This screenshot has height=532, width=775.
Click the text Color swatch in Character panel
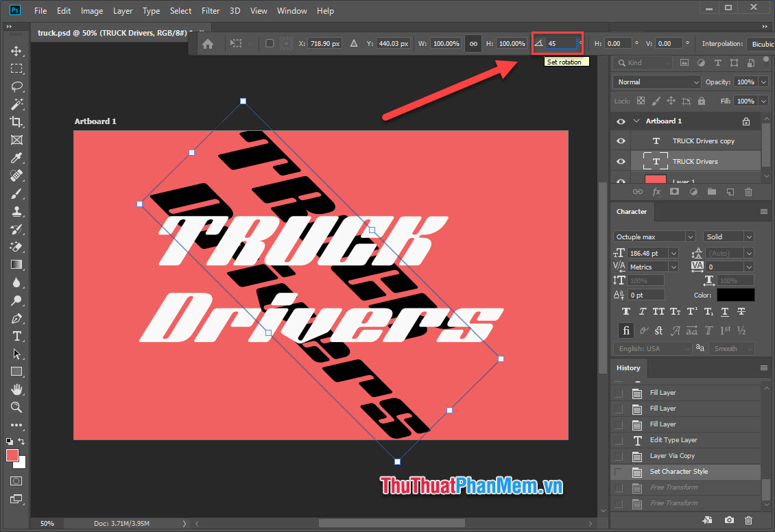pyautogui.click(x=735, y=294)
